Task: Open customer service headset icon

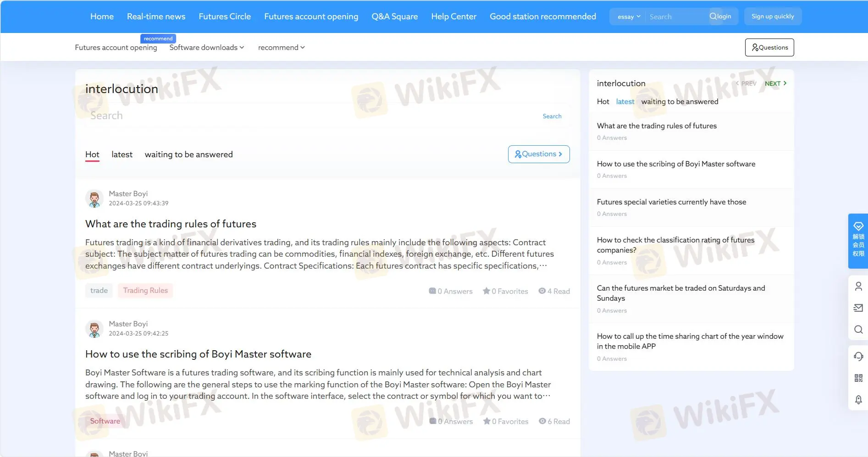Action: coord(858,356)
